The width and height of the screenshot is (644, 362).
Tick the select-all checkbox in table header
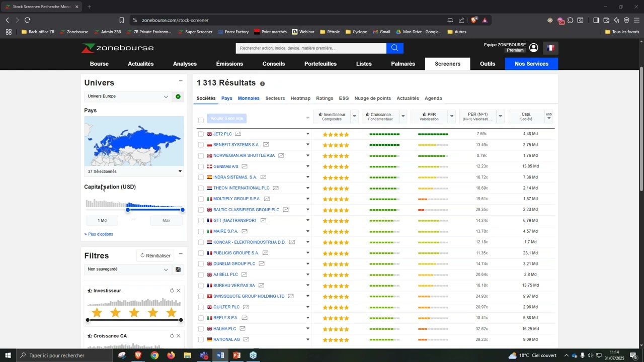(x=201, y=120)
